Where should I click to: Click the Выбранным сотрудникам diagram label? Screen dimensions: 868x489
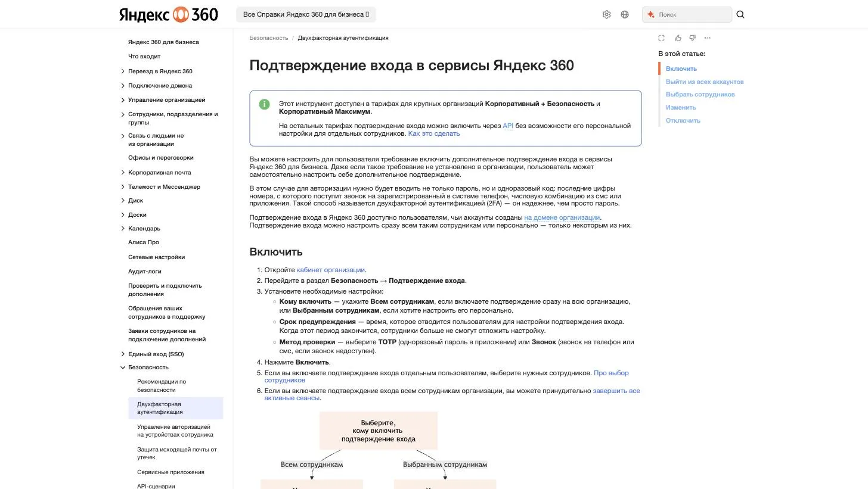[445, 465]
